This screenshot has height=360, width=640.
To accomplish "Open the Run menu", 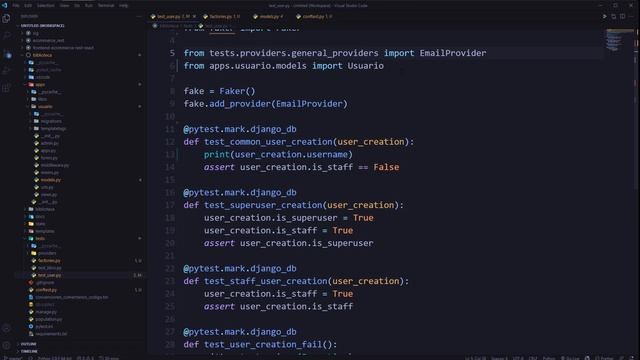I will coord(89,6).
